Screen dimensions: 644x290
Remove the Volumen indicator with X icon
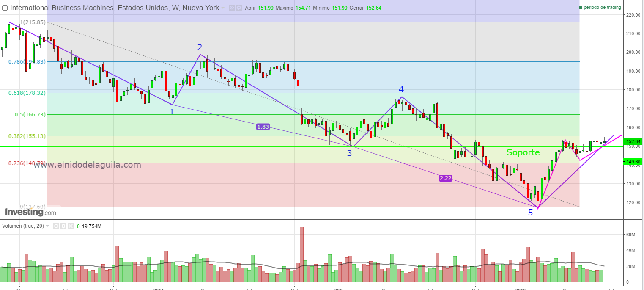point(71,226)
